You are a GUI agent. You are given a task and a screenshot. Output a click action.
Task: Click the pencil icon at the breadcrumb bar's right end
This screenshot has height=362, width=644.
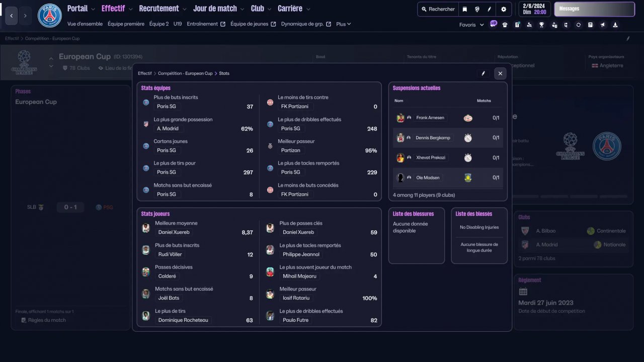(x=628, y=38)
